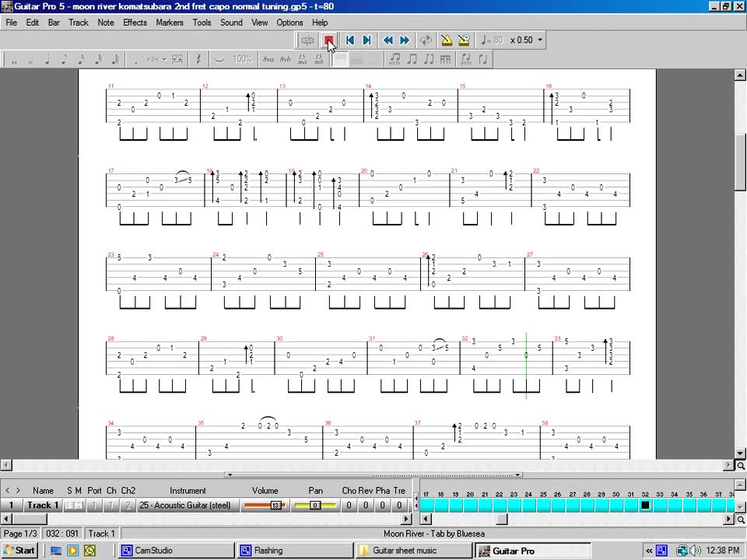Fast forward to the next bar
The image size is (747, 560).
[x=405, y=40]
